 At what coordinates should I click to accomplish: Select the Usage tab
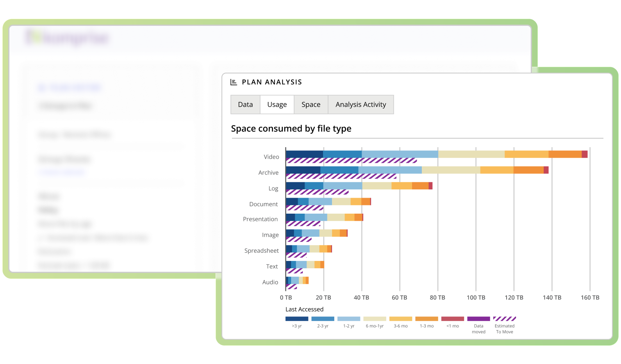pos(277,105)
